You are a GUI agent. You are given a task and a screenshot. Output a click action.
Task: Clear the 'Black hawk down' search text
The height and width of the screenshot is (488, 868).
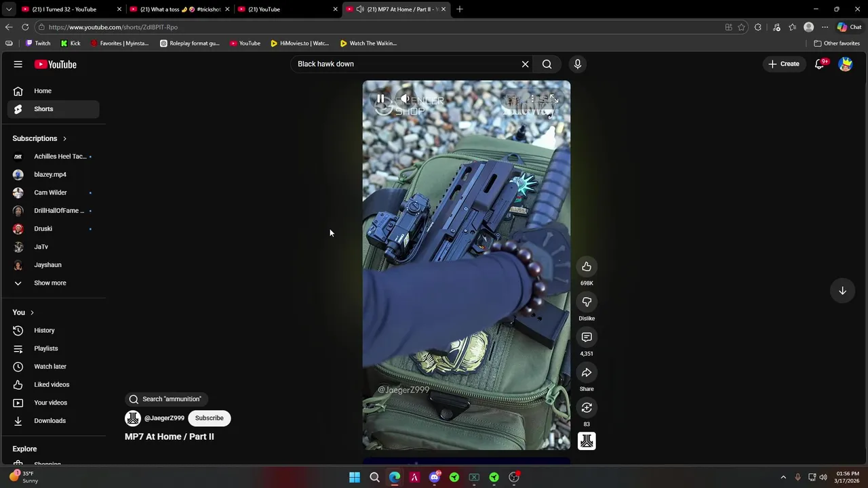pyautogui.click(x=525, y=64)
